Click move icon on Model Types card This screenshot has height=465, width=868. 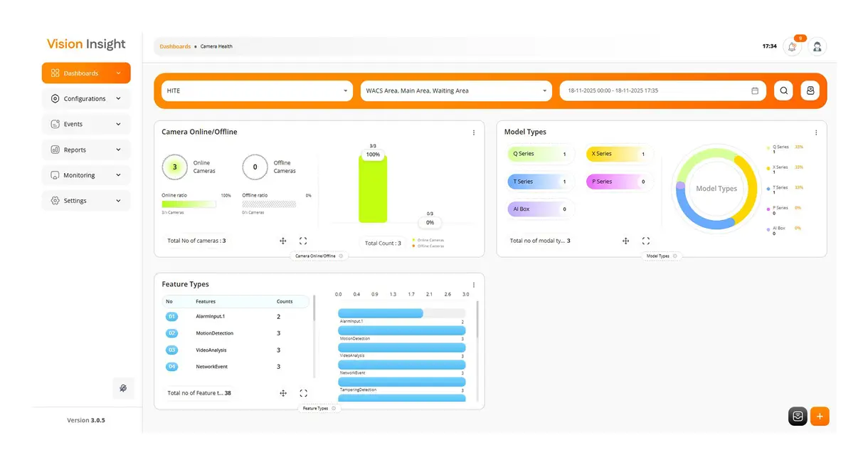click(x=626, y=241)
